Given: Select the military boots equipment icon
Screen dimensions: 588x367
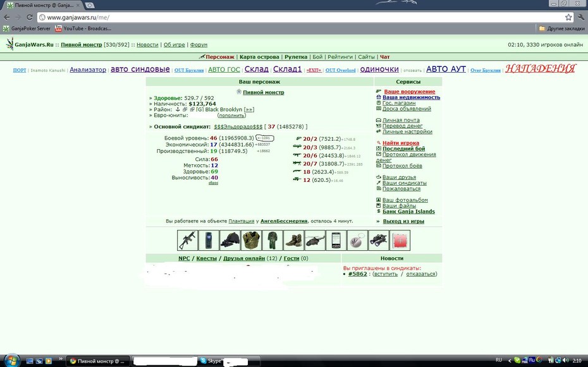Looking at the screenshot, I should 293,241.
